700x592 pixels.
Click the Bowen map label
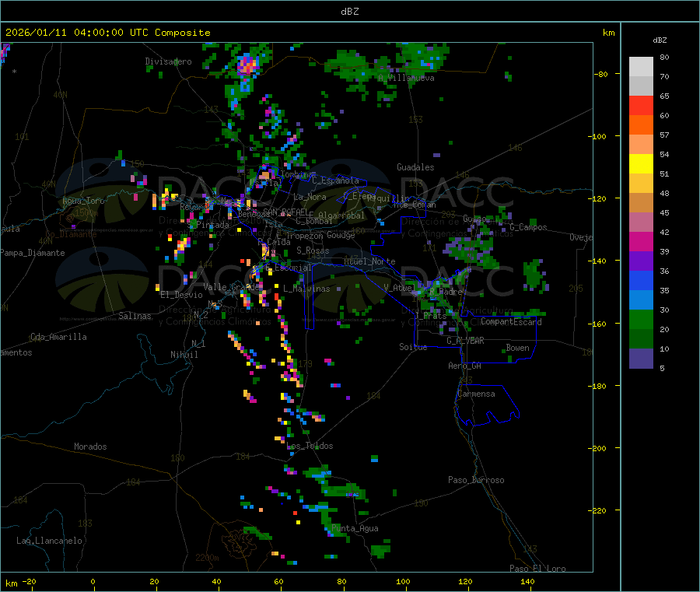click(x=518, y=348)
